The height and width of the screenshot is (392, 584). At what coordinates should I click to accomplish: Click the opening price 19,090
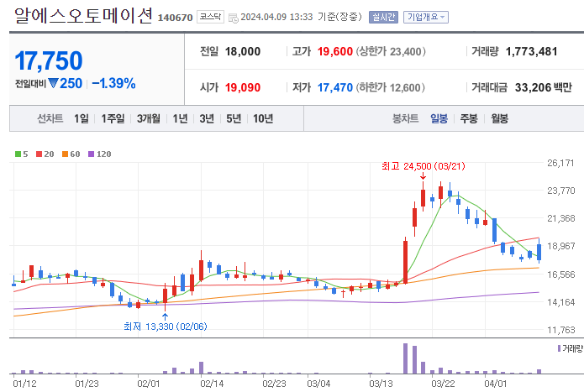pyautogui.click(x=243, y=88)
